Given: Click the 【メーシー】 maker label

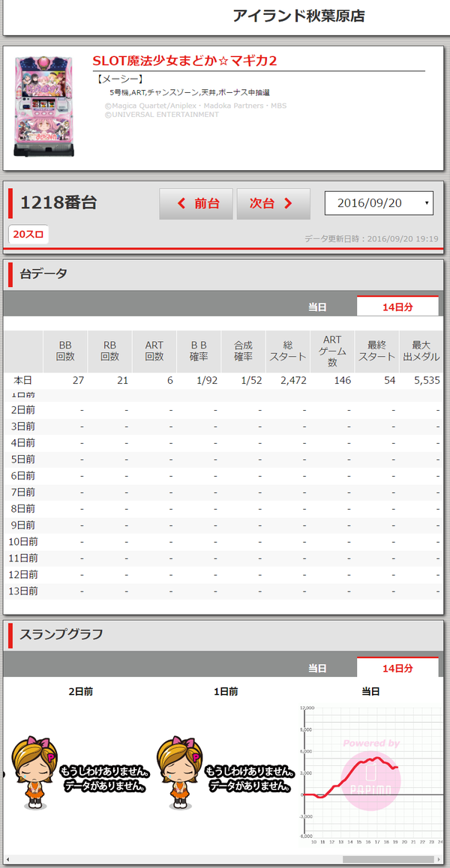Looking at the screenshot, I should click(x=120, y=79).
